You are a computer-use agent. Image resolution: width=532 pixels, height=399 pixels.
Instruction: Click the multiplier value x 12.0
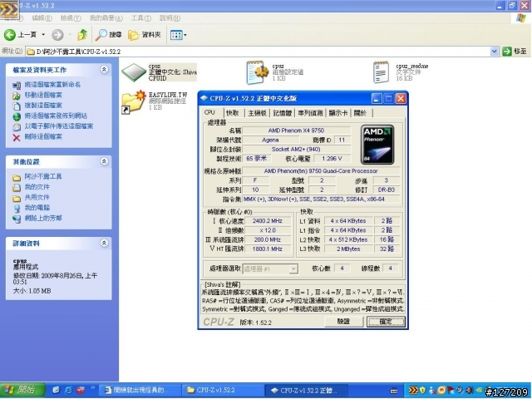tap(268, 230)
